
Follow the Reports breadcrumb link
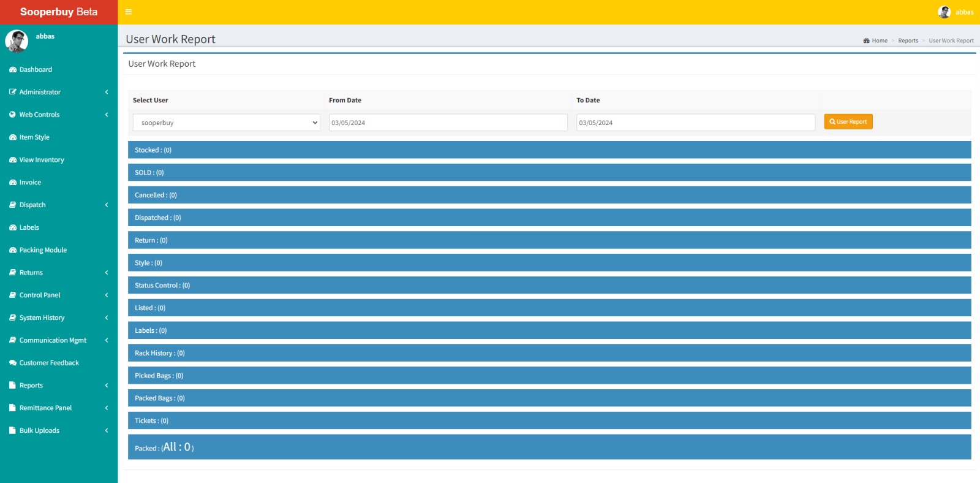tap(908, 41)
